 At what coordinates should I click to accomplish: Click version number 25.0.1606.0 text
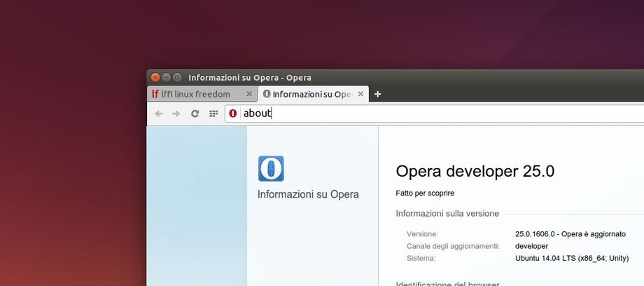point(540,234)
